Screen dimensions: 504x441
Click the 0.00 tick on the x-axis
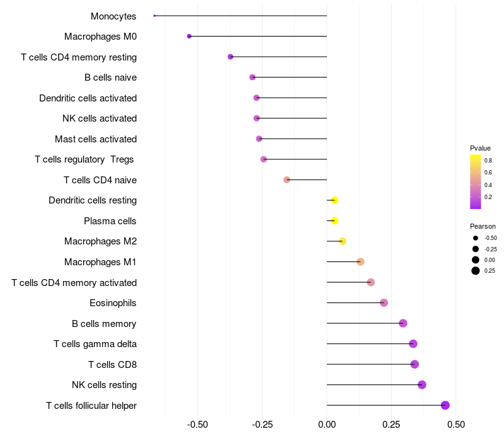click(x=327, y=425)
